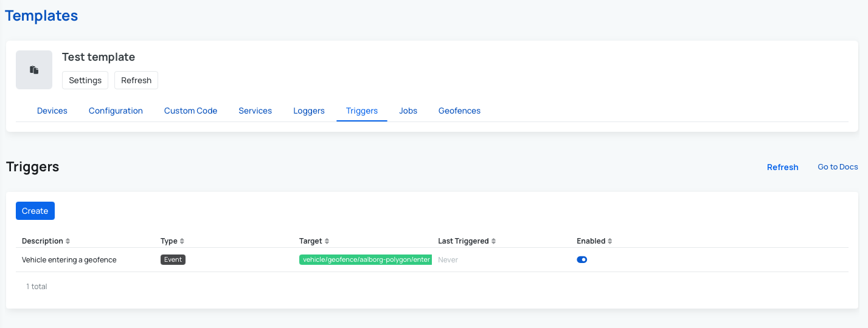Open the Jobs tab
Image resolution: width=868 pixels, height=328 pixels.
tap(408, 111)
